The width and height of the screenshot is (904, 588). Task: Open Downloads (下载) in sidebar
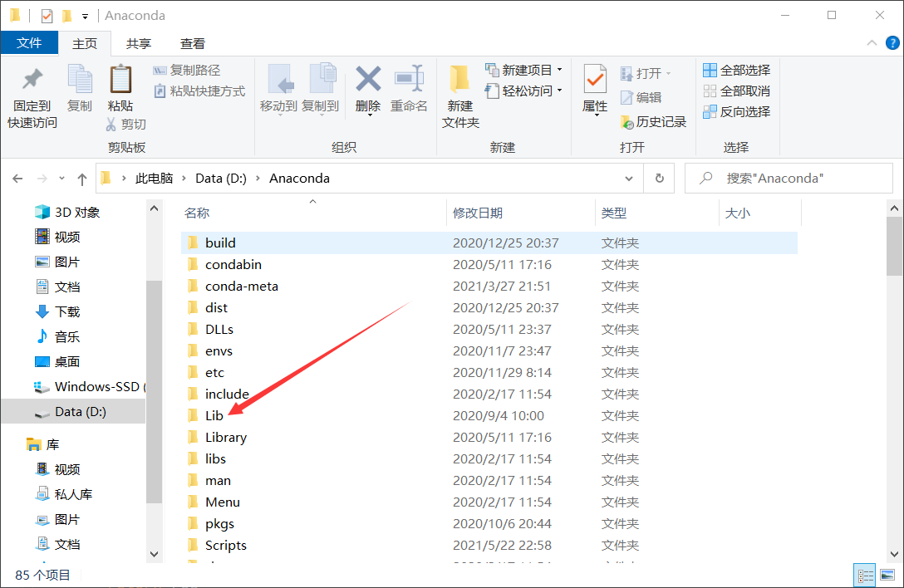57,312
